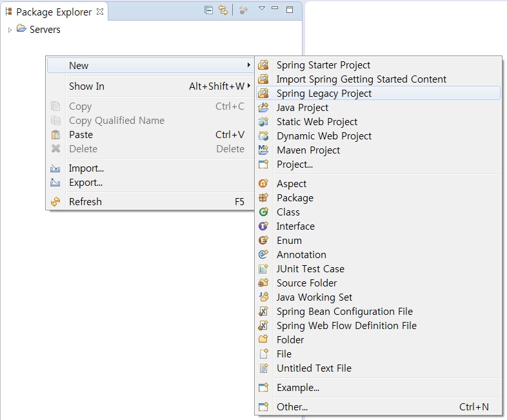Screen dimensions: 507x420
Task: Create a new Aspect
Action: pyautogui.click(x=378, y=184)
